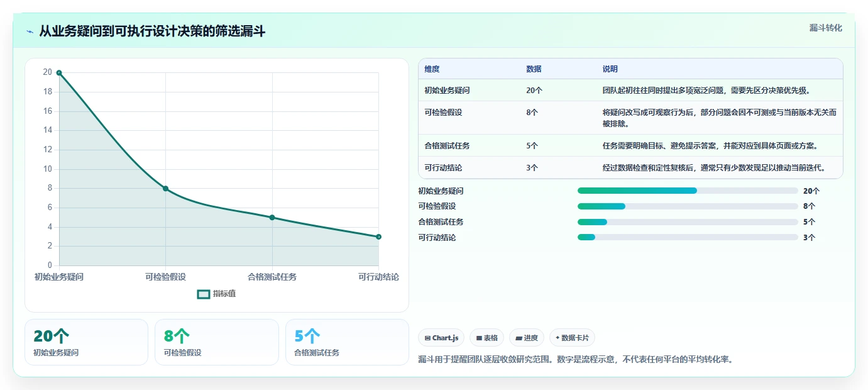Click the 5个 value beside the progress bar

810,222
